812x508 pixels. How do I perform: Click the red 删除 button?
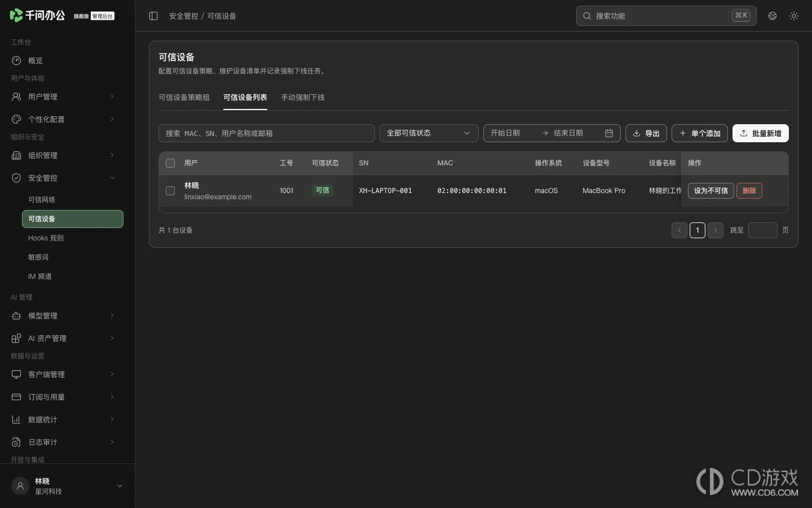coord(749,191)
